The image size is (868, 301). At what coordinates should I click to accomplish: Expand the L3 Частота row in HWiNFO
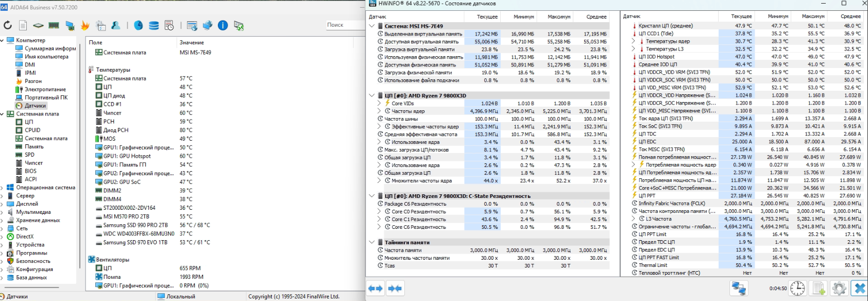[634, 219]
